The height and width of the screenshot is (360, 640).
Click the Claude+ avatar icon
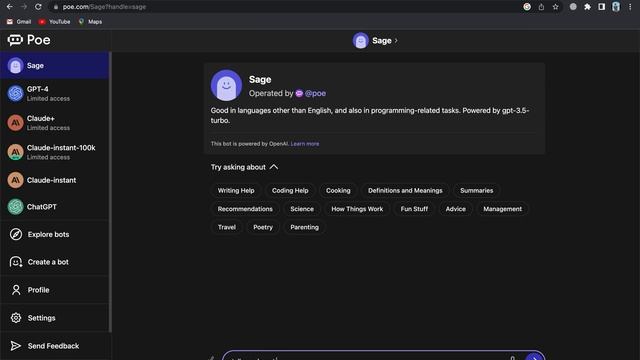tap(16, 123)
